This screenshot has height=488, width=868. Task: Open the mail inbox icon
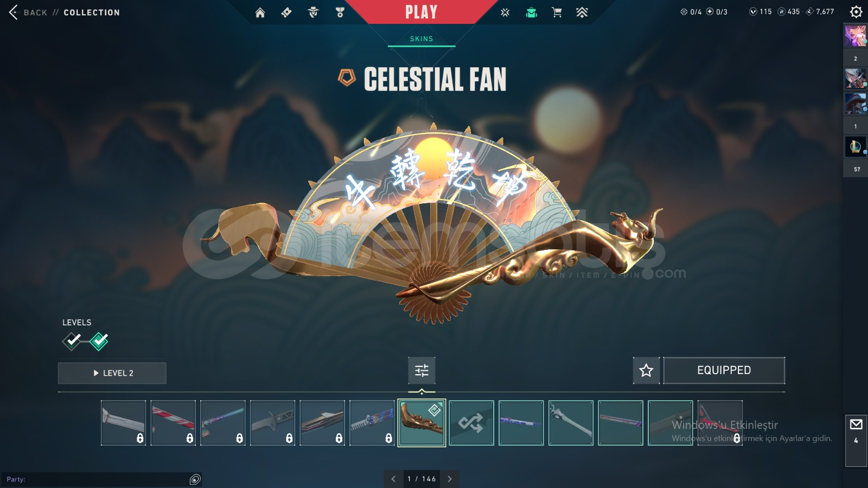[856, 424]
